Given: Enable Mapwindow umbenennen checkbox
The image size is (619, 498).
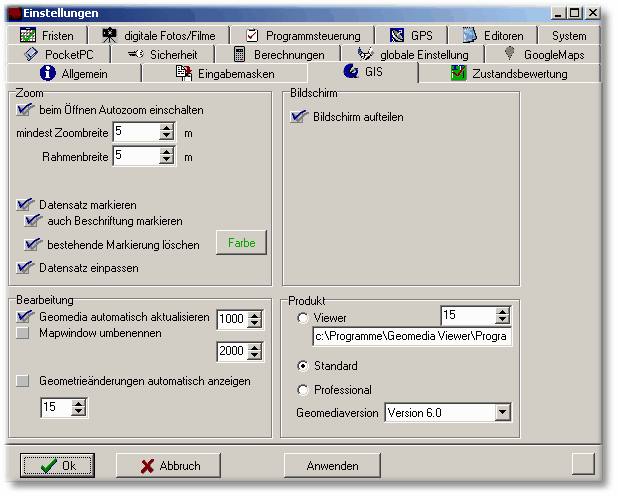Looking at the screenshot, I should (24, 333).
